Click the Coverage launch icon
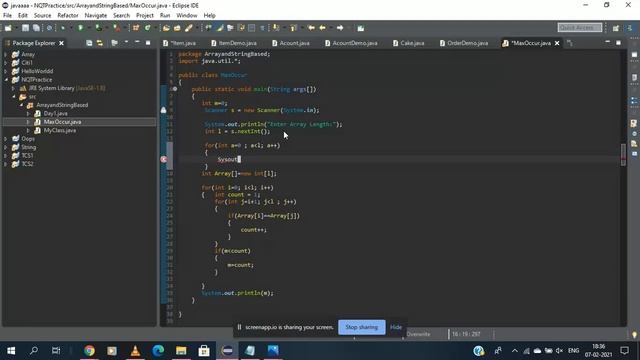640x360 pixels. 98,28
